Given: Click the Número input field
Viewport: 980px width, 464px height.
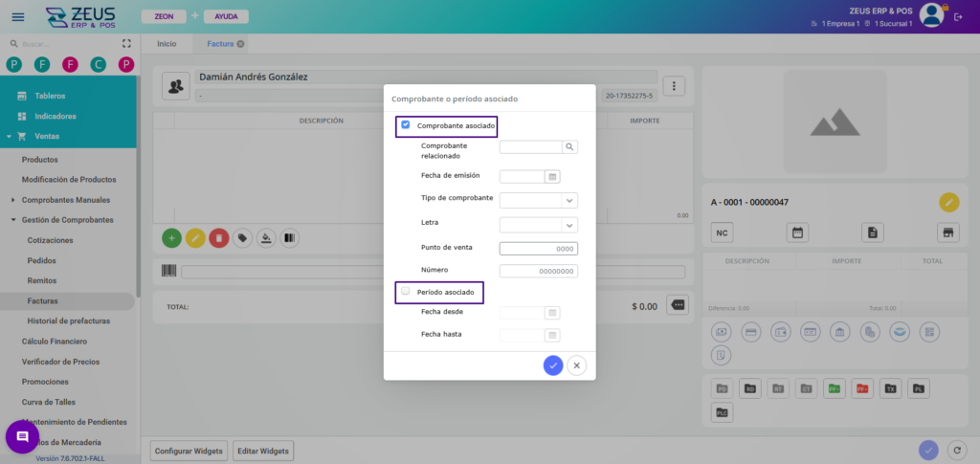Looking at the screenshot, I should [x=539, y=271].
